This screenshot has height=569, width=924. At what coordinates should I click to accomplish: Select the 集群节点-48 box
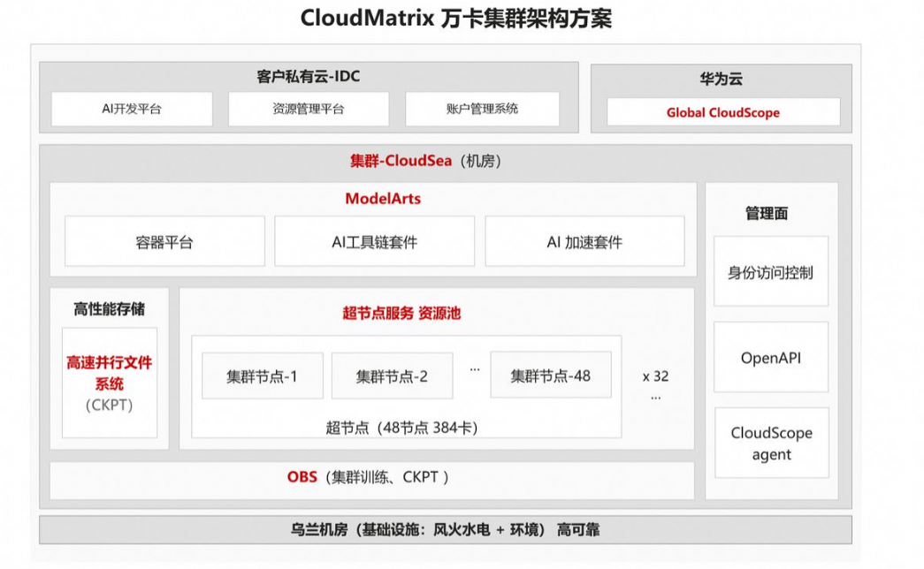pos(550,376)
